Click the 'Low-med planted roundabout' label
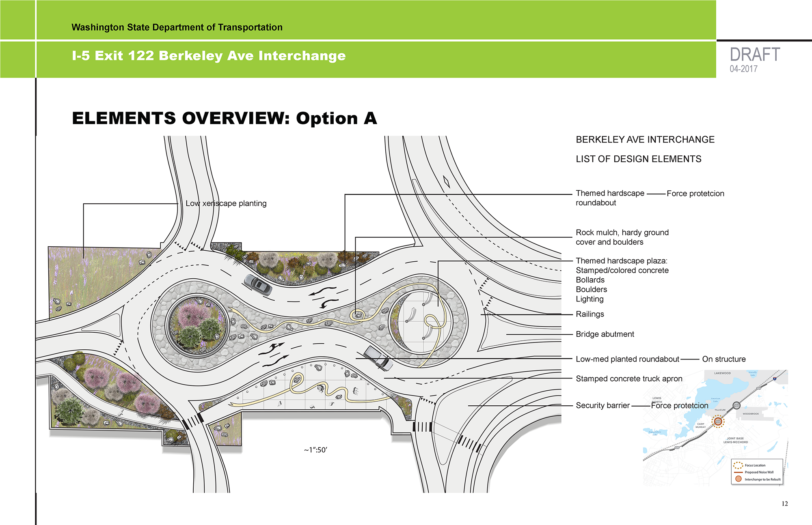 [627, 359]
